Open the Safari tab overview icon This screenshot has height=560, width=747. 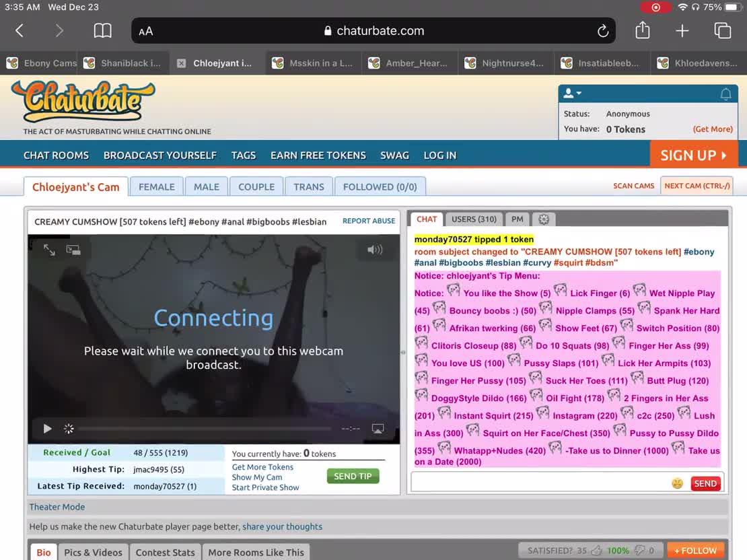(x=722, y=31)
